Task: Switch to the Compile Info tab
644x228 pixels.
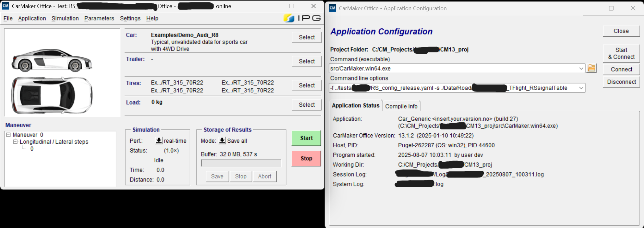Action: tap(401, 106)
